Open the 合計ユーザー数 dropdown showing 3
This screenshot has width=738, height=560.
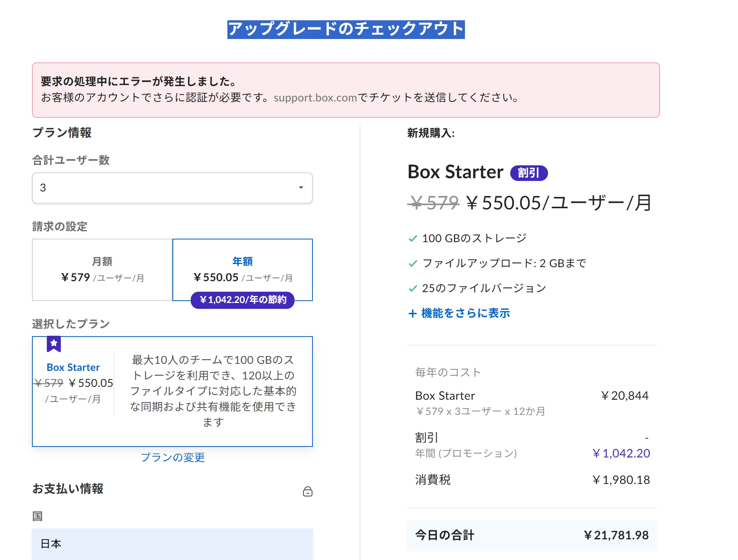[172, 188]
